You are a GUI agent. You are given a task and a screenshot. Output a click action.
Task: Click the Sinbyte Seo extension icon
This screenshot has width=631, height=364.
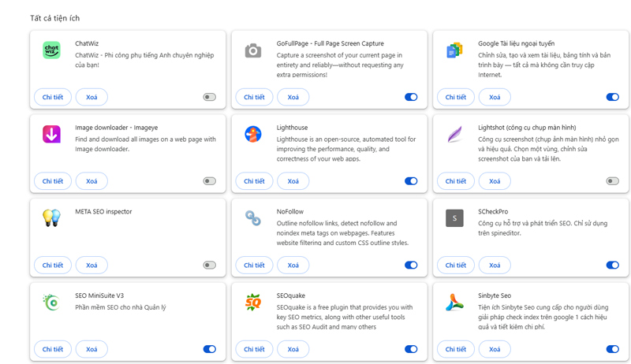(x=454, y=302)
